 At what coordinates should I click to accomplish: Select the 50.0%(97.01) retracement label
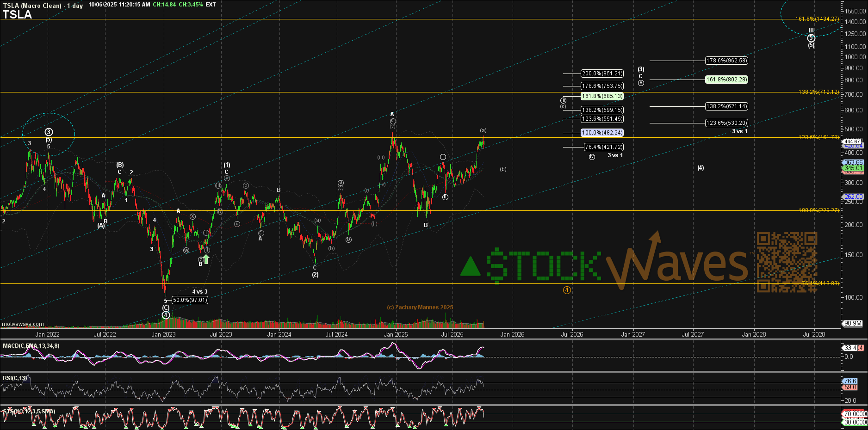click(190, 300)
